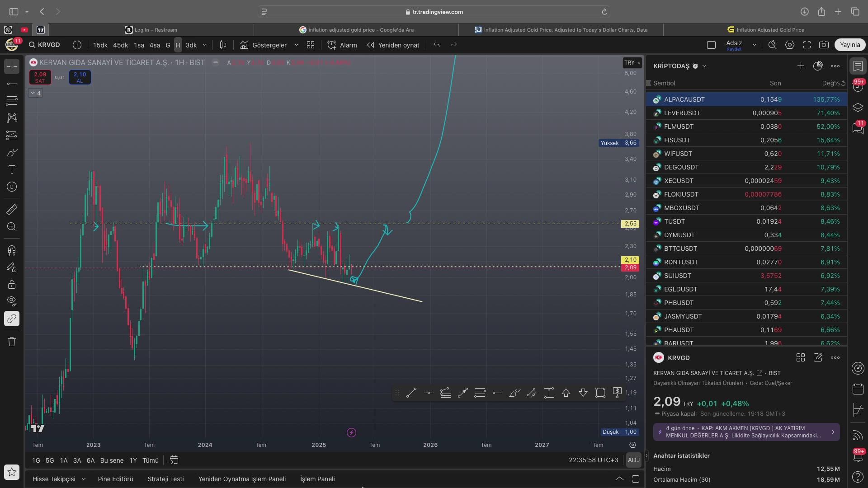Image resolution: width=868 pixels, height=488 pixels.
Task: Select the zoom-in tool
Action: [x=12, y=226]
